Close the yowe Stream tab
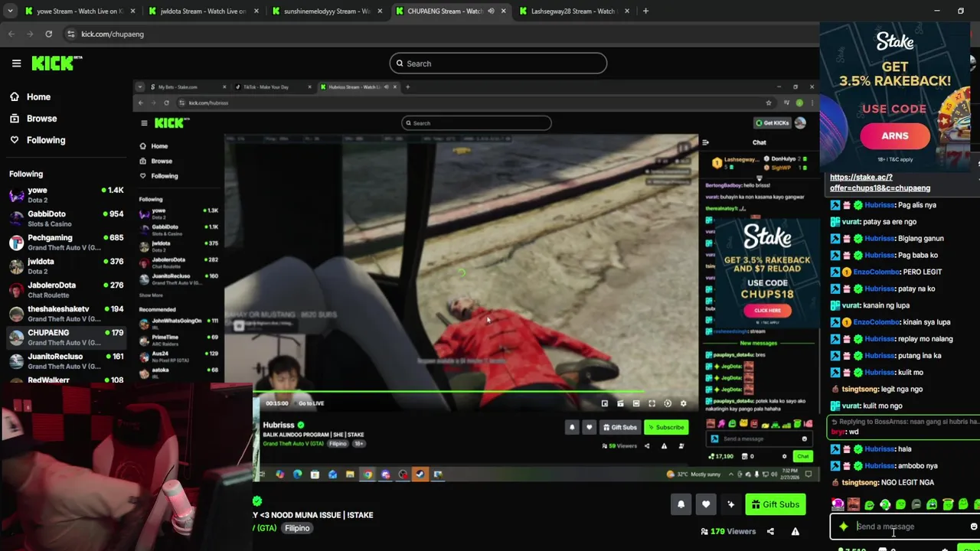Screen dimensions: 980x551 pos(132,11)
